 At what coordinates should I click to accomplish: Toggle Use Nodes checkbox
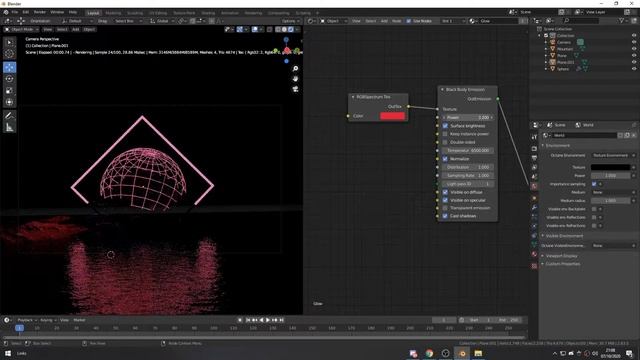pyautogui.click(x=409, y=21)
